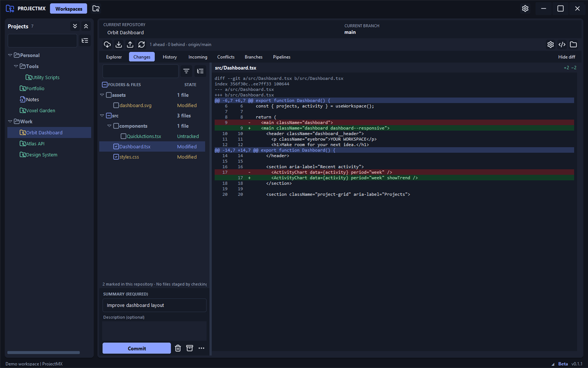Check the assets folder checkbox
The height and width of the screenshot is (368, 588).
(x=109, y=95)
